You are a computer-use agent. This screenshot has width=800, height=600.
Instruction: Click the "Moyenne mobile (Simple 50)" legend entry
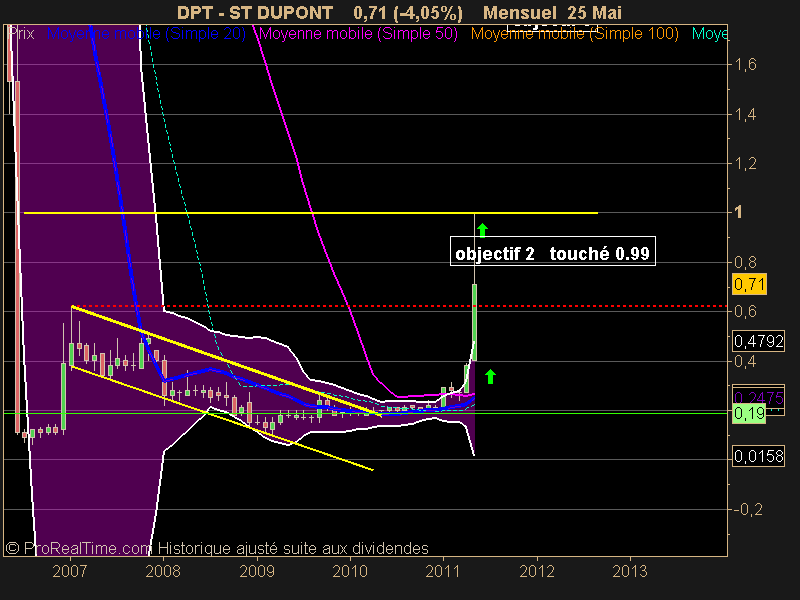tap(358, 34)
